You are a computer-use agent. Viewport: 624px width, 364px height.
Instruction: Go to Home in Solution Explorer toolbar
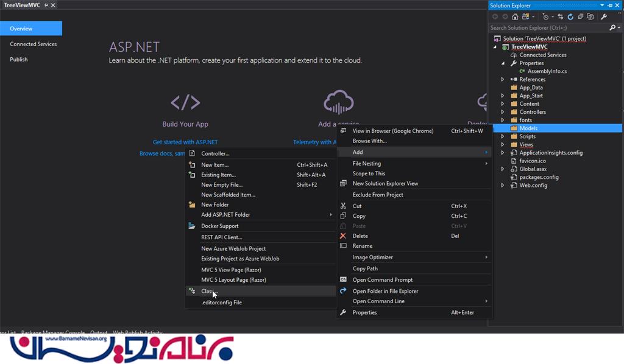(515, 16)
